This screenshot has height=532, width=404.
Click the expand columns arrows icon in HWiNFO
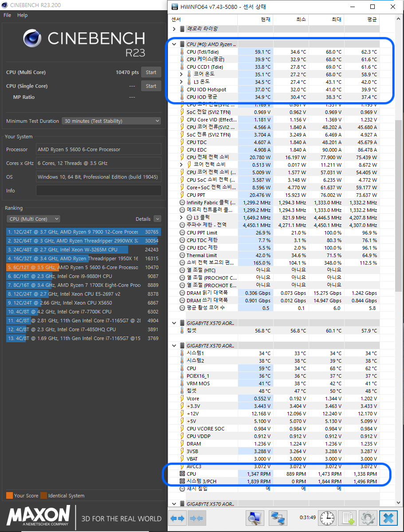[178, 518]
